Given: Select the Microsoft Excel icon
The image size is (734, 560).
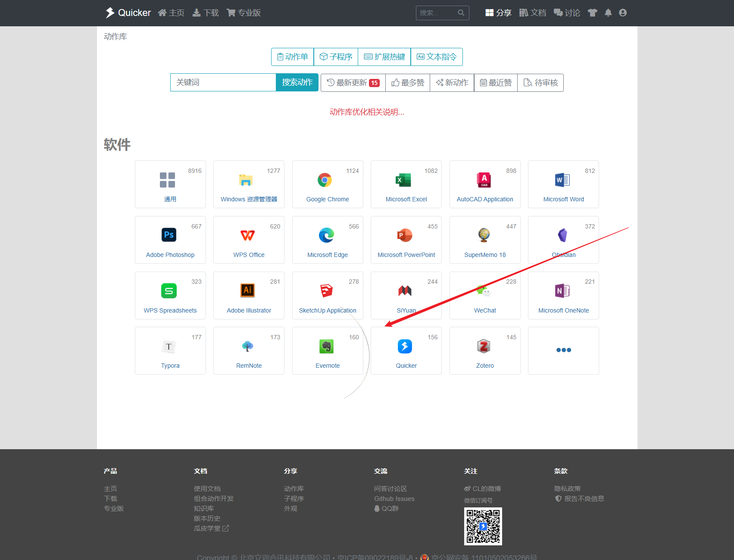Looking at the screenshot, I should pyautogui.click(x=403, y=180).
